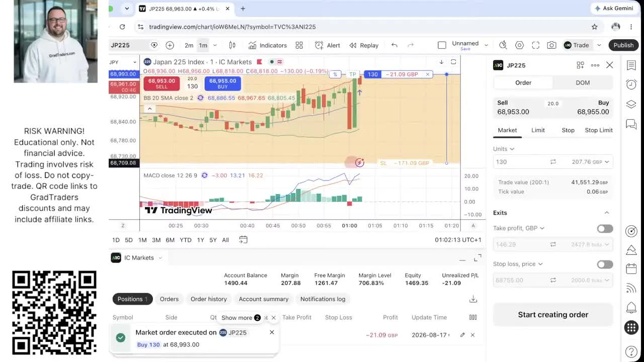Viewport: 644px width, 362px height.
Task: Open notifications bell in right sidebar
Action: tap(631, 307)
